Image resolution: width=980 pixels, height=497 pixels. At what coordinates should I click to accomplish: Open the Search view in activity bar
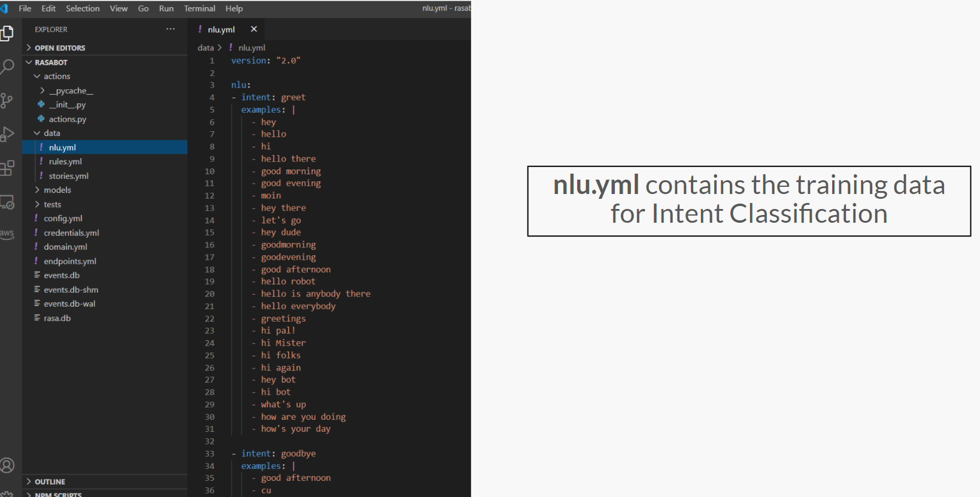(7, 66)
